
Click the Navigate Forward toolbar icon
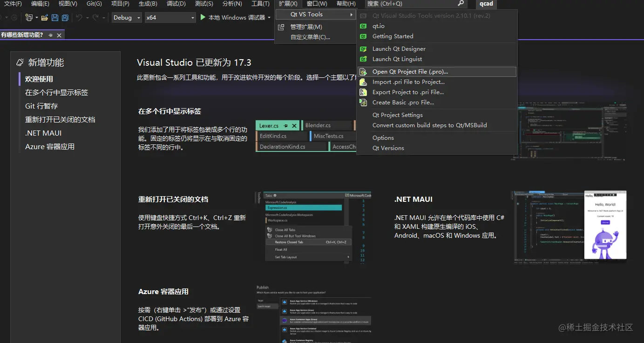[x=14, y=18]
